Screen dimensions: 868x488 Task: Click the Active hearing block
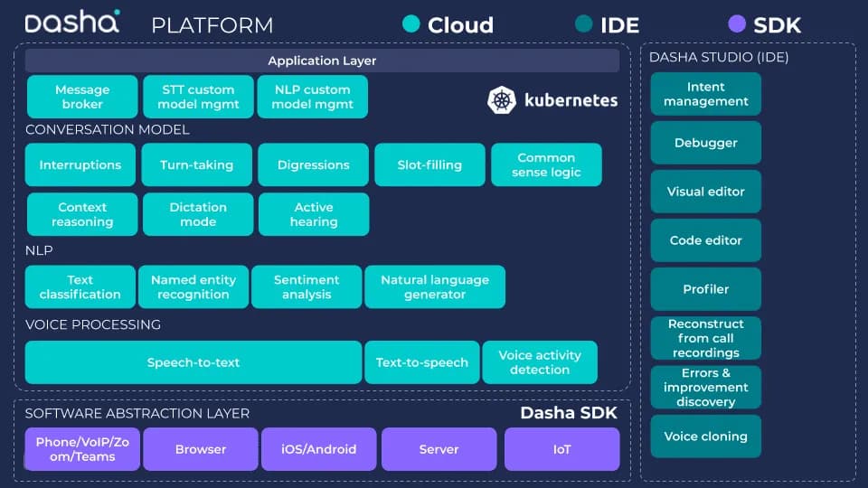click(314, 214)
